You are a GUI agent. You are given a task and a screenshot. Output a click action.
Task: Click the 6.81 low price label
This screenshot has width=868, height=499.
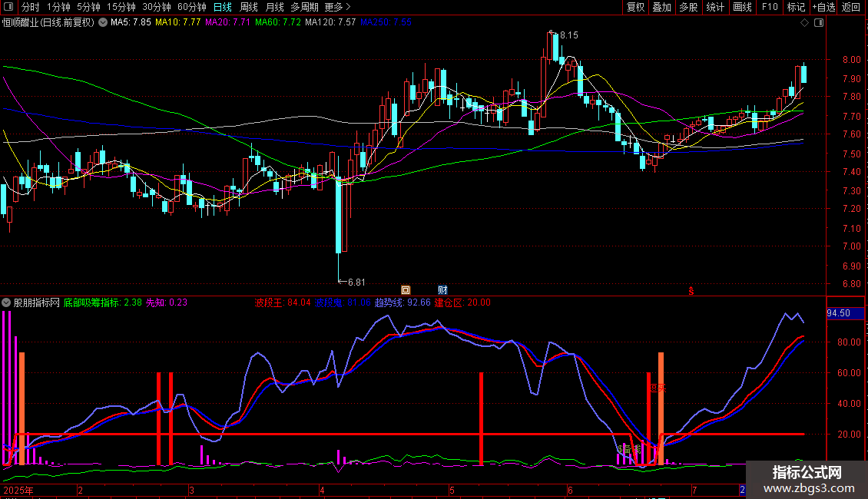pos(356,283)
